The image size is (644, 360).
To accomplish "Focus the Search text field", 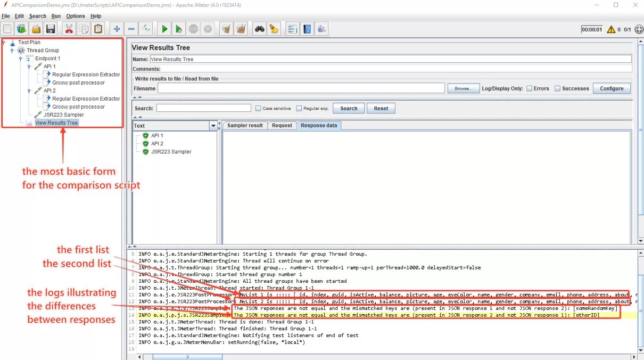I will point(204,108).
